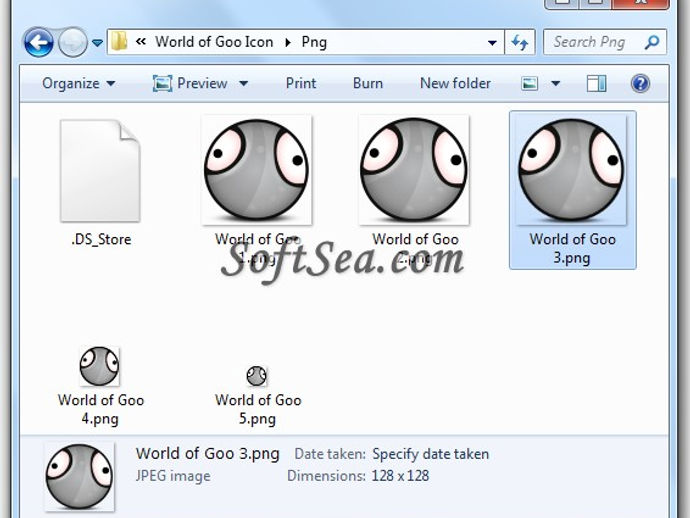690x518 pixels.
Task: Click Specify date taken field
Action: (431, 454)
